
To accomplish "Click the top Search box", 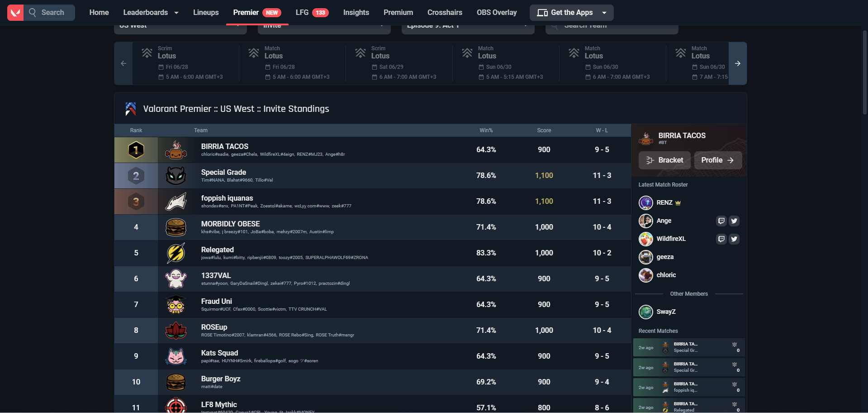I will [50, 13].
